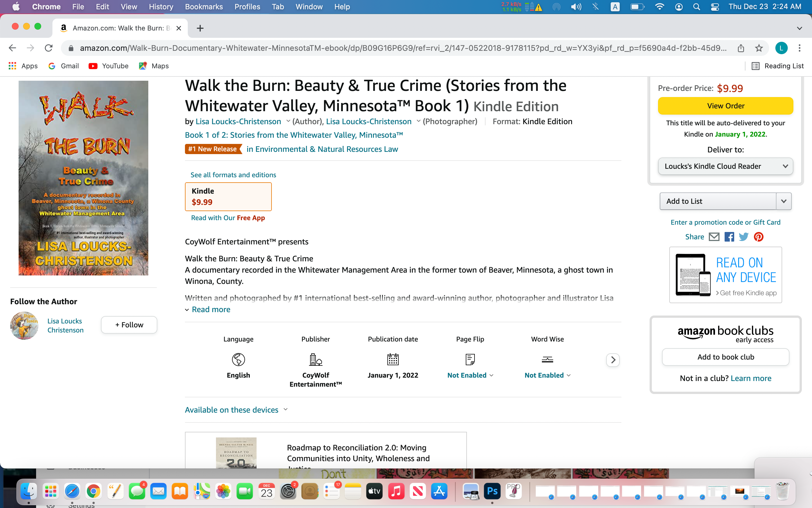Expand Word Wise Not Enabled details
The height and width of the screenshot is (508, 812).
(x=547, y=375)
